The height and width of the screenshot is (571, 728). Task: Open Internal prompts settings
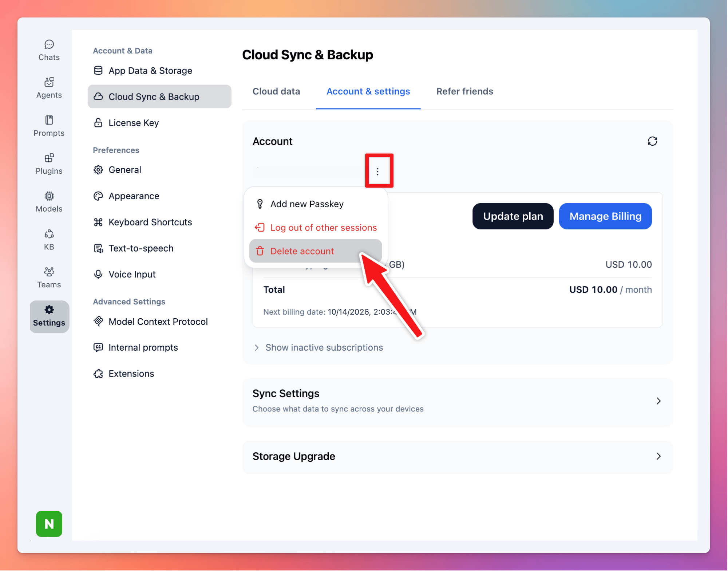159,347
